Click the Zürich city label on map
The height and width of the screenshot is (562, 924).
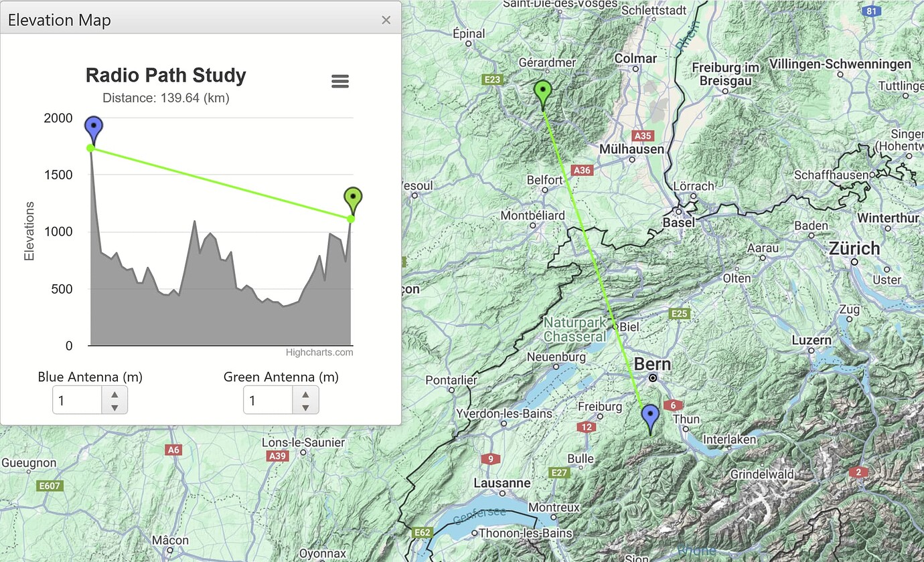(854, 248)
